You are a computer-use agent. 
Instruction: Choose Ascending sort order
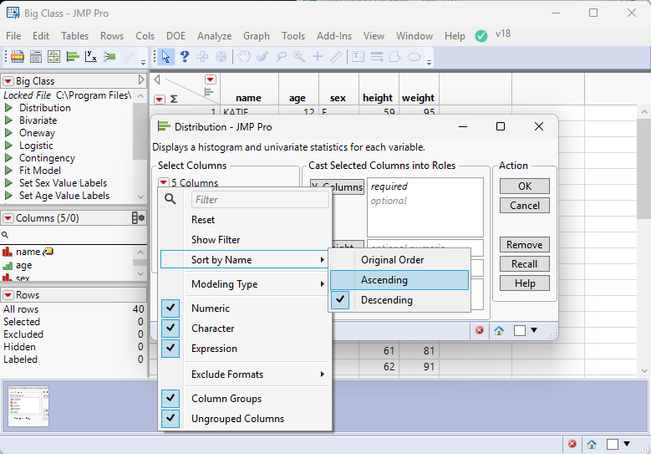pyautogui.click(x=384, y=280)
